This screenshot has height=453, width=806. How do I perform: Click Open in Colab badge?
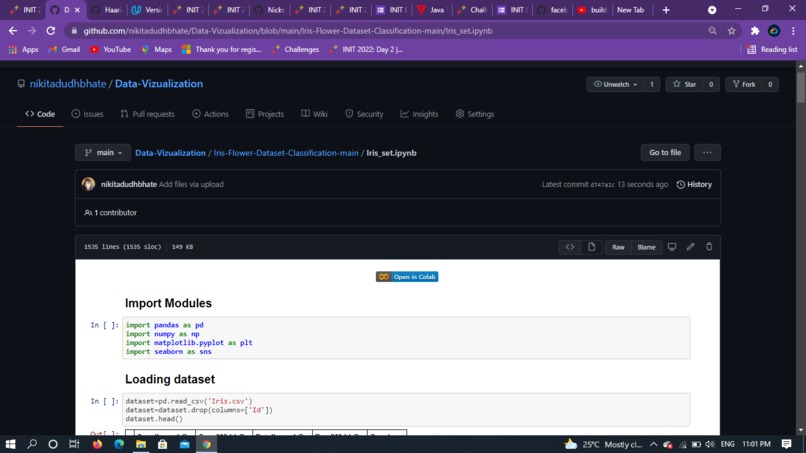(407, 277)
